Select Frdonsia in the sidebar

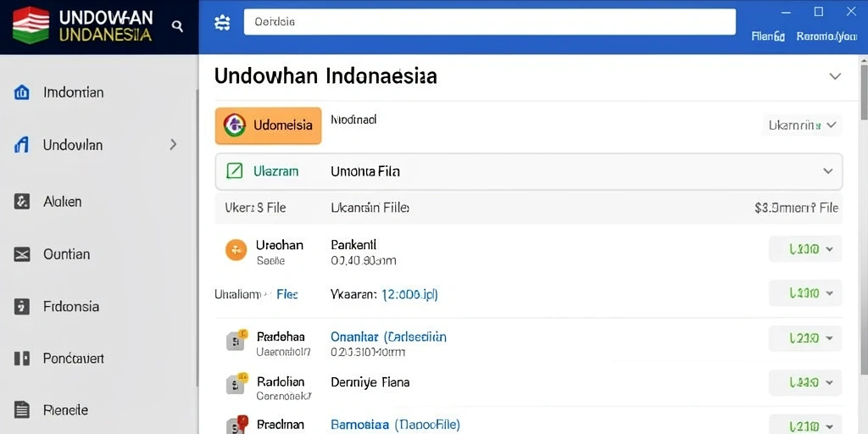[x=71, y=307]
